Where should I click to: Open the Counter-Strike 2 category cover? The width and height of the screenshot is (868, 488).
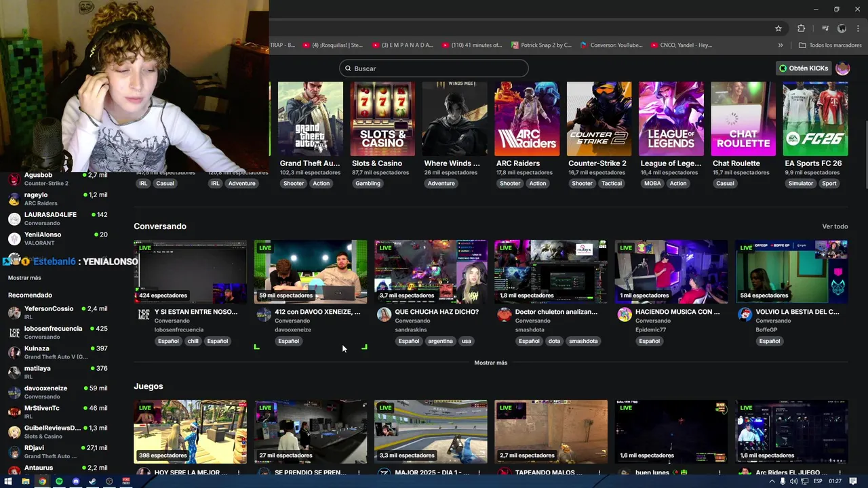pyautogui.click(x=599, y=119)
